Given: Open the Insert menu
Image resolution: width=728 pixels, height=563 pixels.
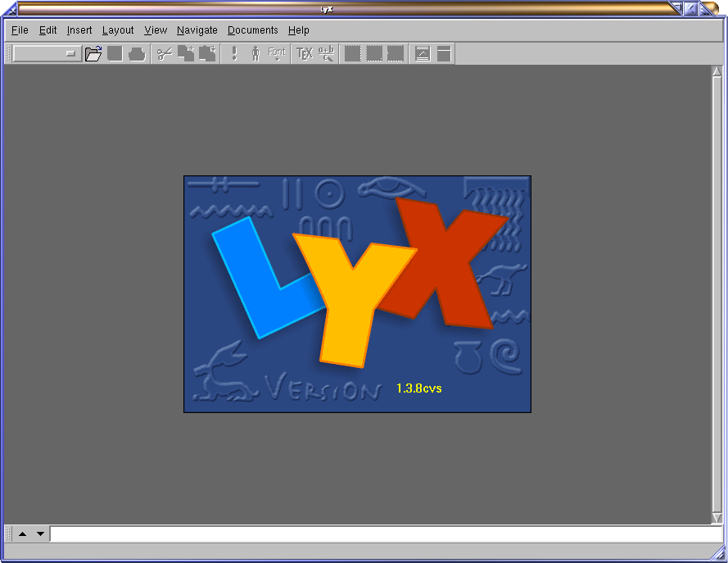Looking at the screenshot, I should click(x=79, y=30).
